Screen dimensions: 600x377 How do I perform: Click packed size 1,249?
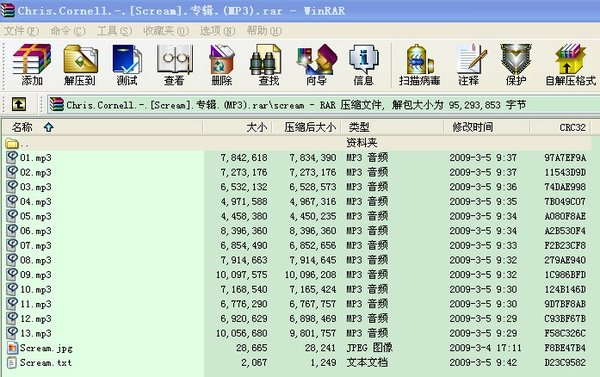pos(323,362)
